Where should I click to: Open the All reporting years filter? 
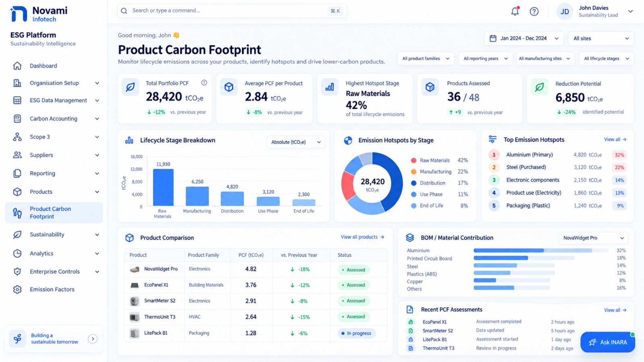pyautogui.click(x=485, y=58)
